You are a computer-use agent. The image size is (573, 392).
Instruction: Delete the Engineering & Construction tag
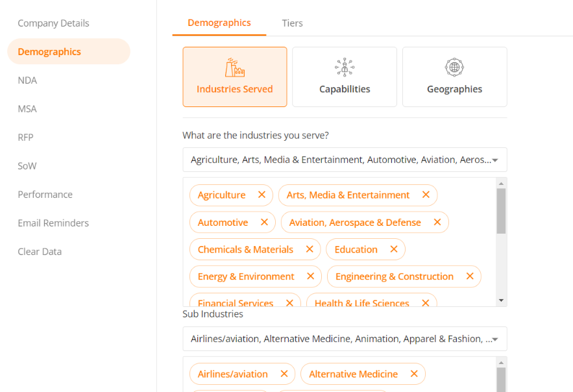(x=470, y=276)
